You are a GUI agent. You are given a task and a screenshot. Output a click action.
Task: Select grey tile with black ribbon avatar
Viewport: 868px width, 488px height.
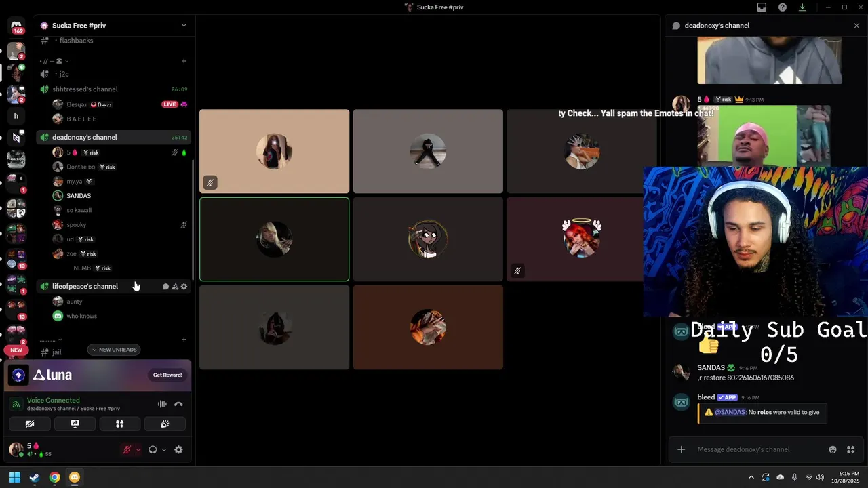click(428, 151)
